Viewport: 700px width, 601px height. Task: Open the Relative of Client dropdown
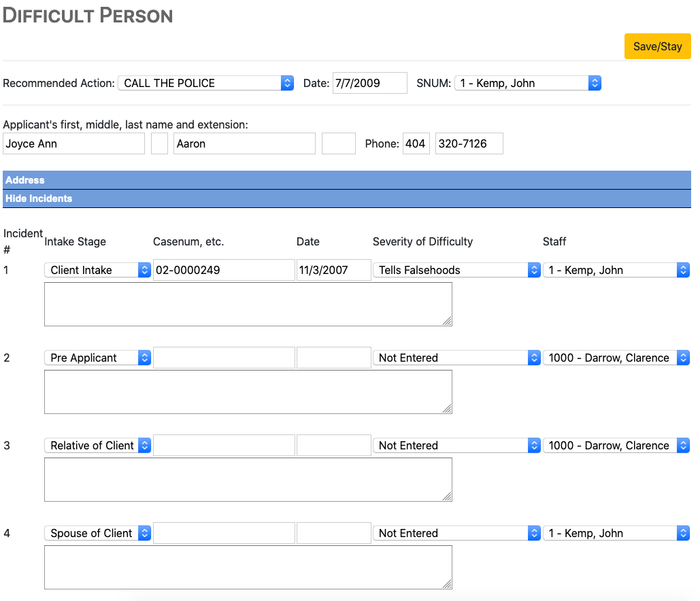[97, 445]
